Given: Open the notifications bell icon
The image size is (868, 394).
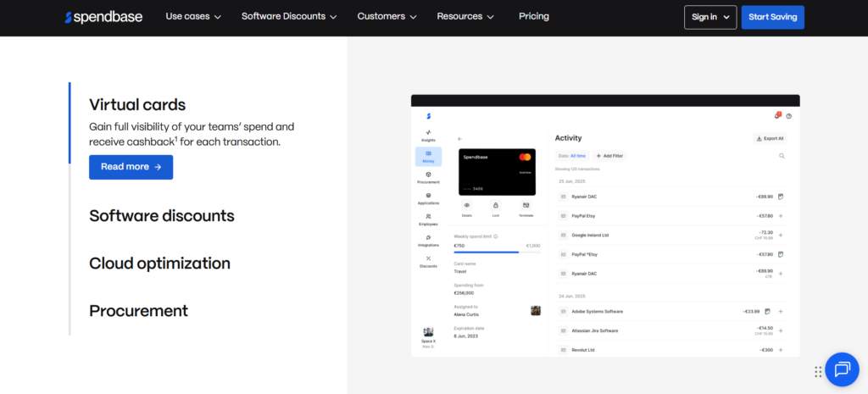Looking at the screenshot, I should [x=777, y=115].
